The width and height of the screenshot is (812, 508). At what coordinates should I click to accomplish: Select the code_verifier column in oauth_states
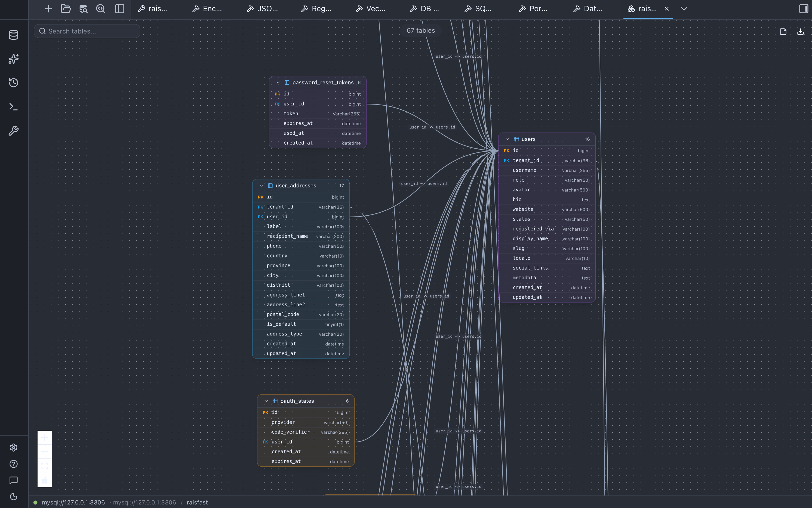pyautogui.click(x=306, y=432)
